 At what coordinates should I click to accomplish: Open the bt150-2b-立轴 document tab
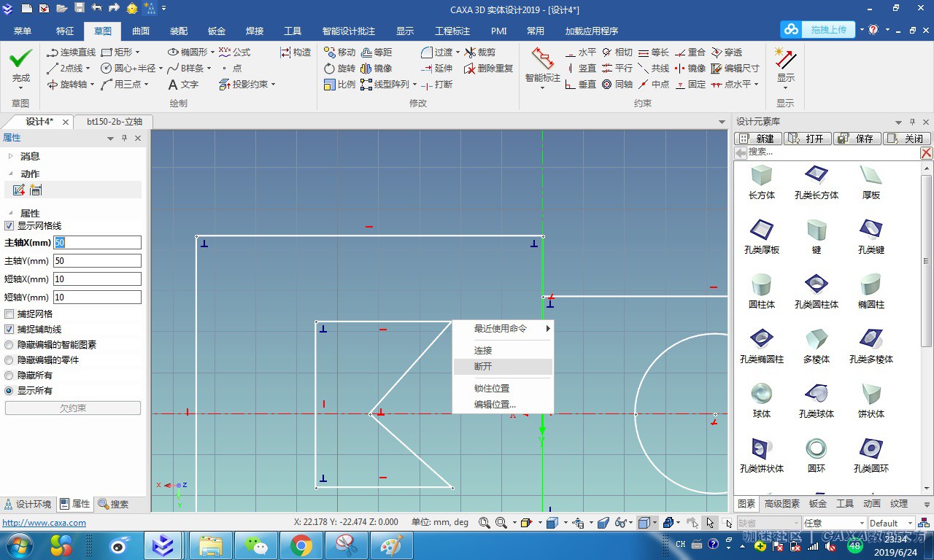[115, 122]
